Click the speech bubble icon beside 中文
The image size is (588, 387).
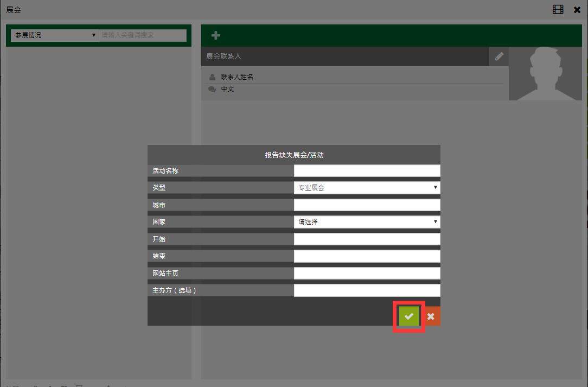coord(212,89)
